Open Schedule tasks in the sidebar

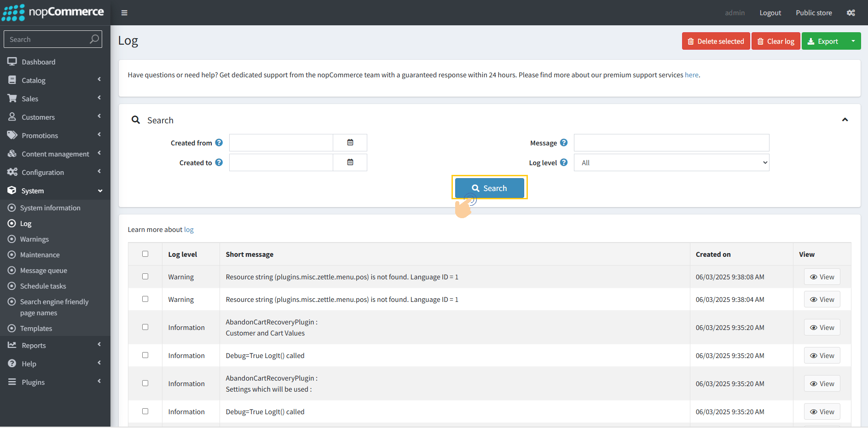tap(43, 286)
